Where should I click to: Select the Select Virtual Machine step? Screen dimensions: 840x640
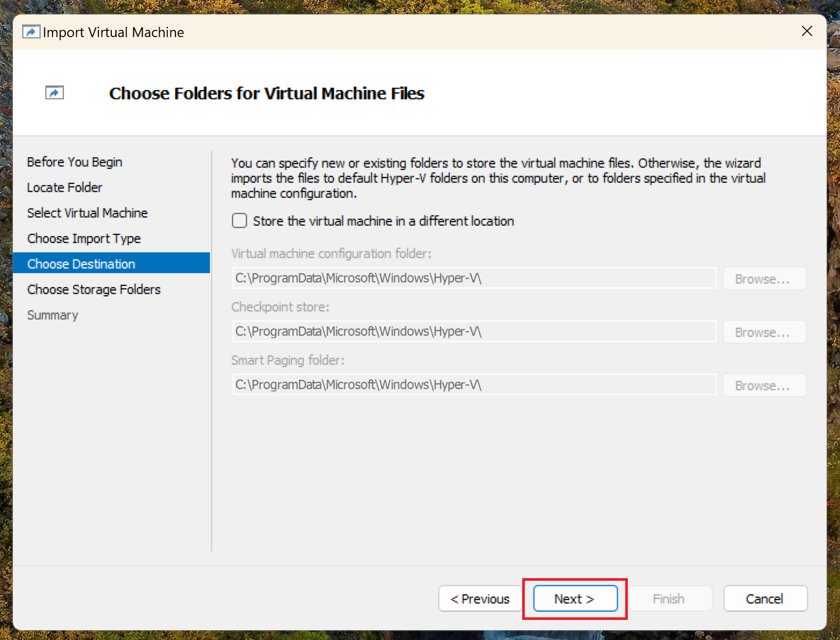point(87,213)
